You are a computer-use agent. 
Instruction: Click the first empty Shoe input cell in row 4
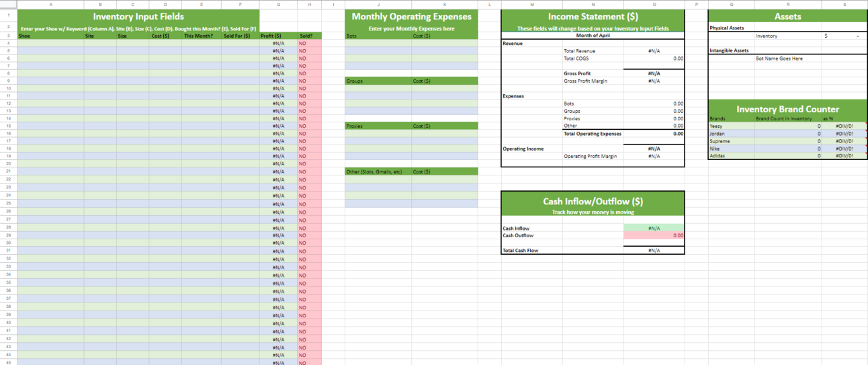click(51, 43)
